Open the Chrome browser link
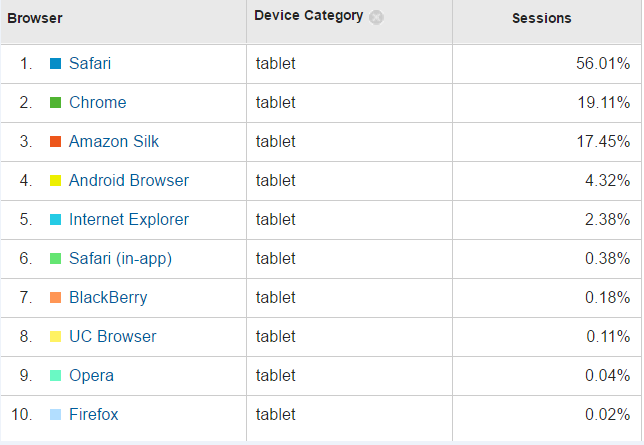Image resolution: width=644 pixels, height=445 pixels. (x=97, y=102)
